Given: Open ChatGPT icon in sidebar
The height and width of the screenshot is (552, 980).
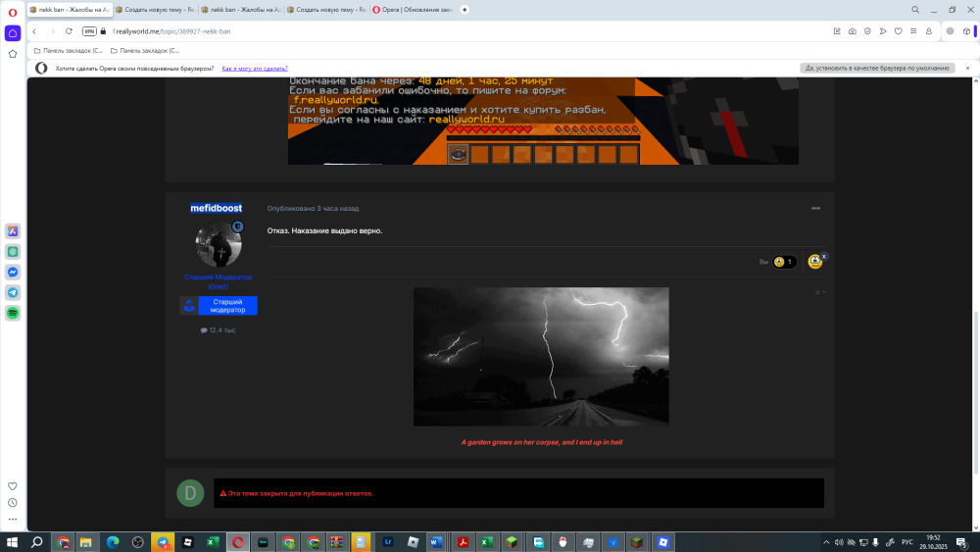Looking at the screenshot, I should click(13, 251).
